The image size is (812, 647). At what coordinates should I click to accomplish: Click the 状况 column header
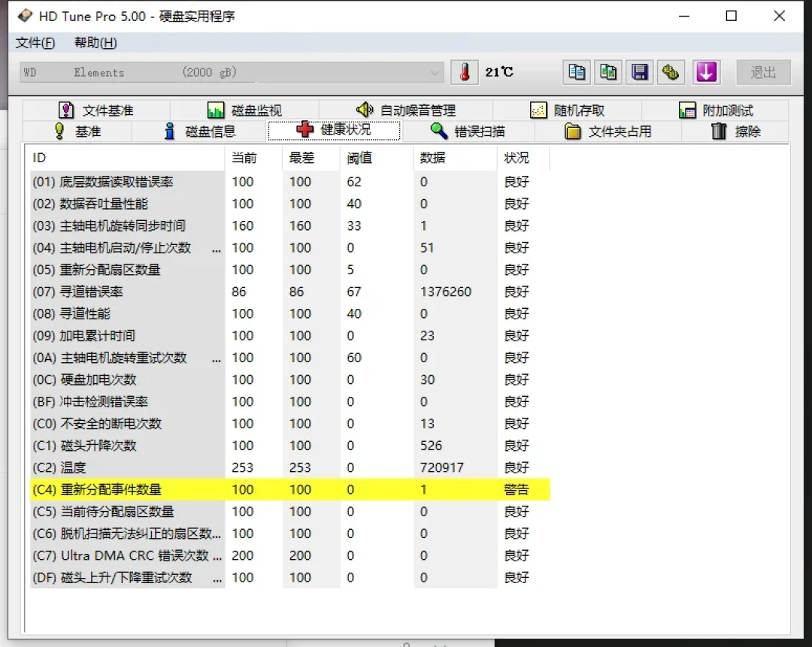pyautogui.click(x=523, y=158)
